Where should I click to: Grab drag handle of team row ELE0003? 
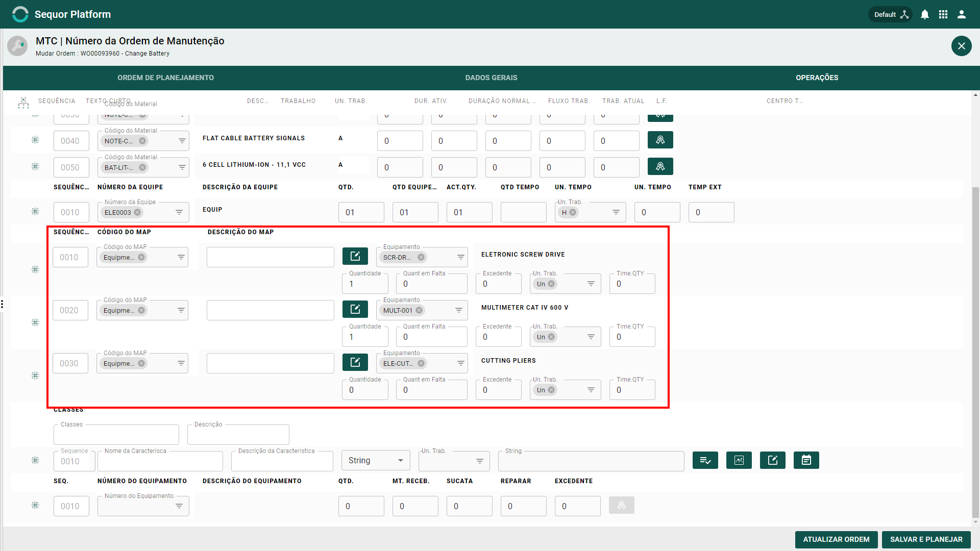(35, 211)
